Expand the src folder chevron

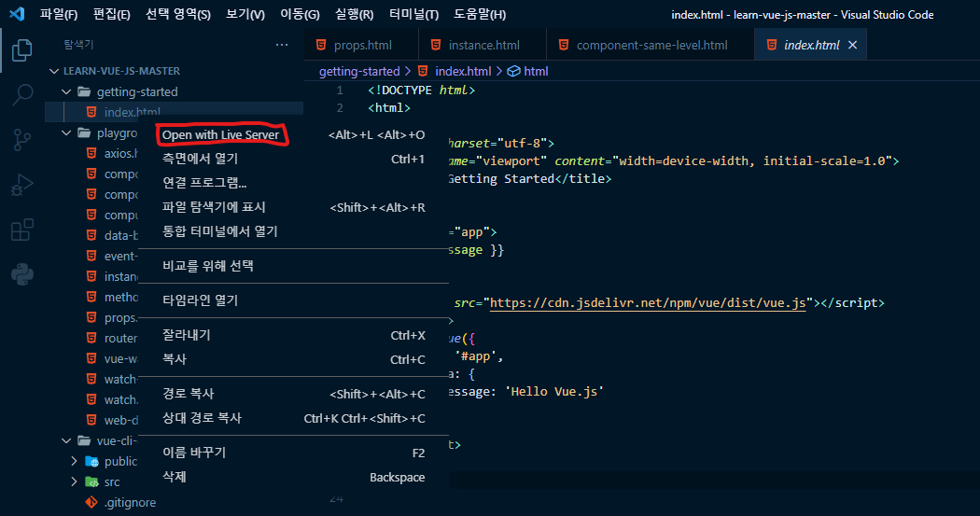click(75, 481)
